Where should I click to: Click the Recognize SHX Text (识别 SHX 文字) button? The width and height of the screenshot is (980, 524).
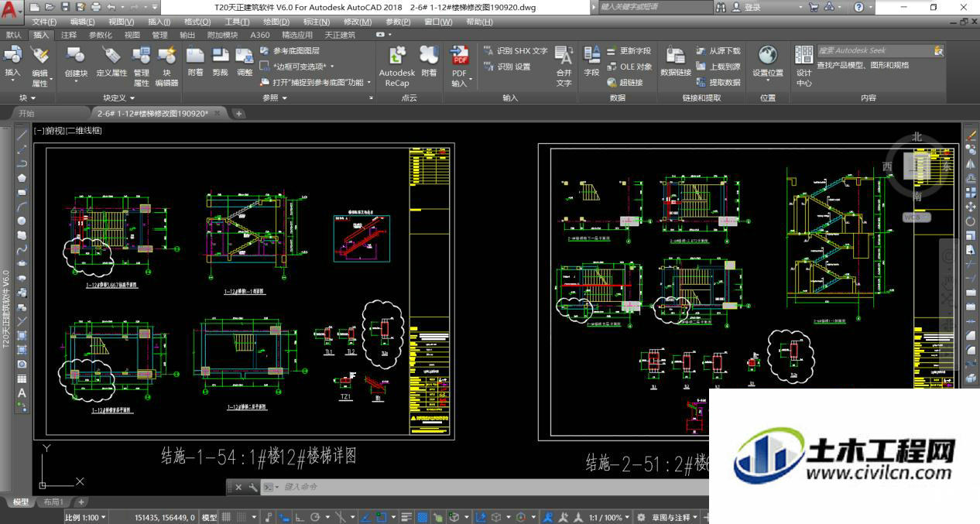click(515, 51)
